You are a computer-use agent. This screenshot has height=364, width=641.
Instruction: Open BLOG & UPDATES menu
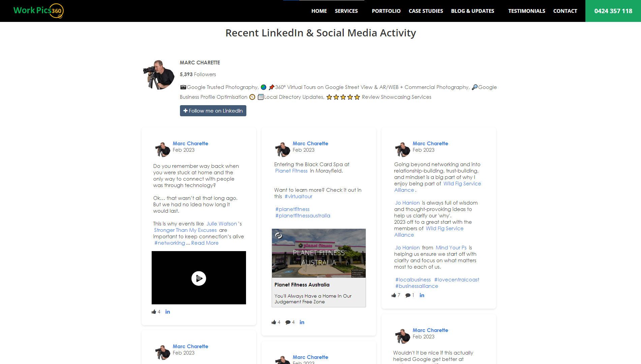click(x=472, y=11)
